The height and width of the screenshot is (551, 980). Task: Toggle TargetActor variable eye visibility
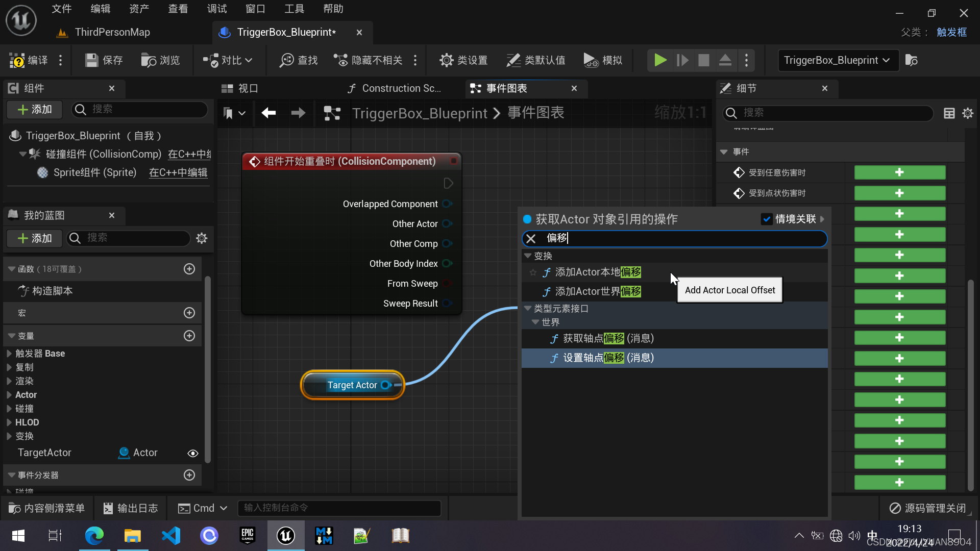click(x=192, y=453)
